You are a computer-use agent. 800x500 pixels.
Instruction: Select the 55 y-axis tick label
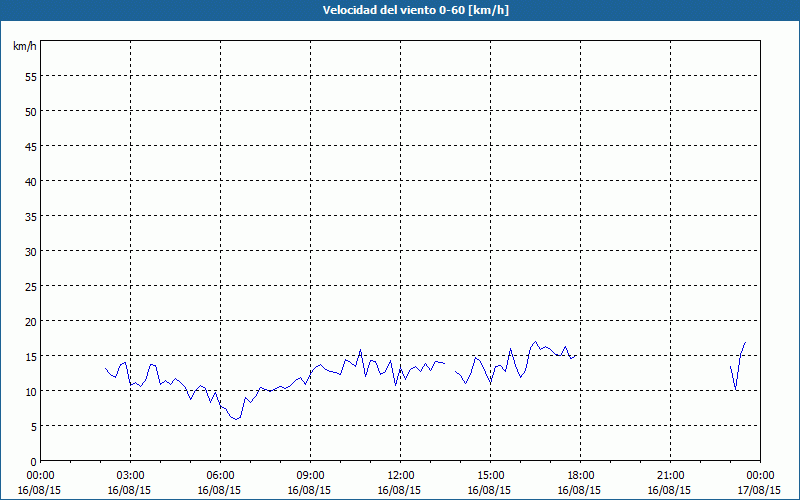point(30,76)
